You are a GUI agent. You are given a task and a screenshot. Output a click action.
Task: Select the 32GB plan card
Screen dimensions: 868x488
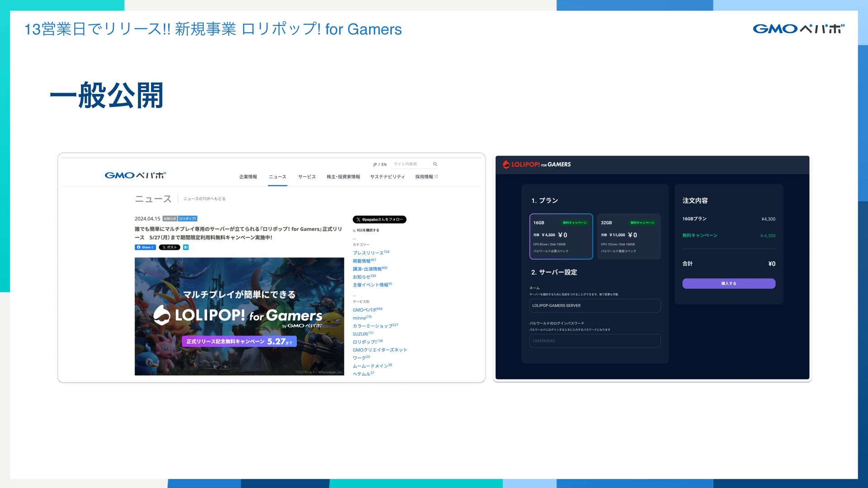point(628,236)
